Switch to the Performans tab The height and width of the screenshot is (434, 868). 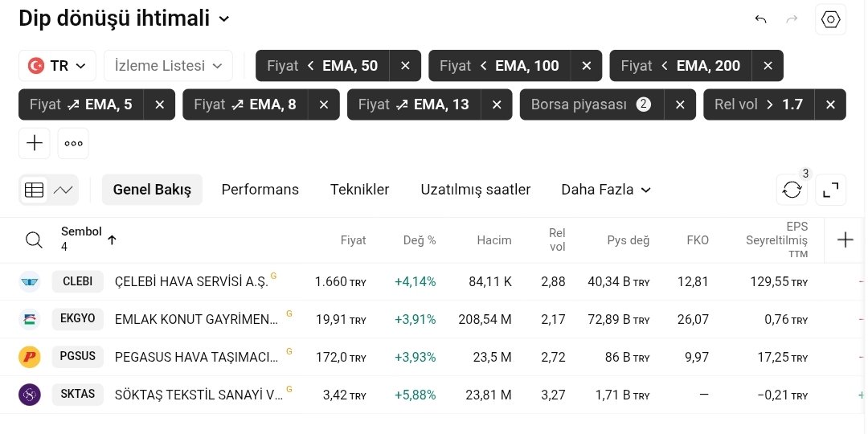(x=260, y=190)
